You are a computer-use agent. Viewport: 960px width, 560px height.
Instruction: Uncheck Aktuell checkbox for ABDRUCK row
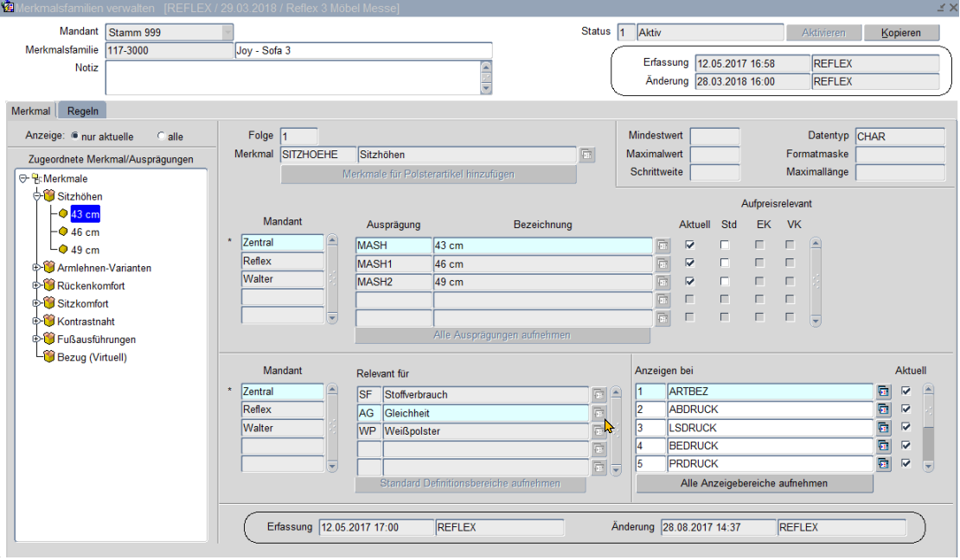pyautogui.click(x=906, y=410)
